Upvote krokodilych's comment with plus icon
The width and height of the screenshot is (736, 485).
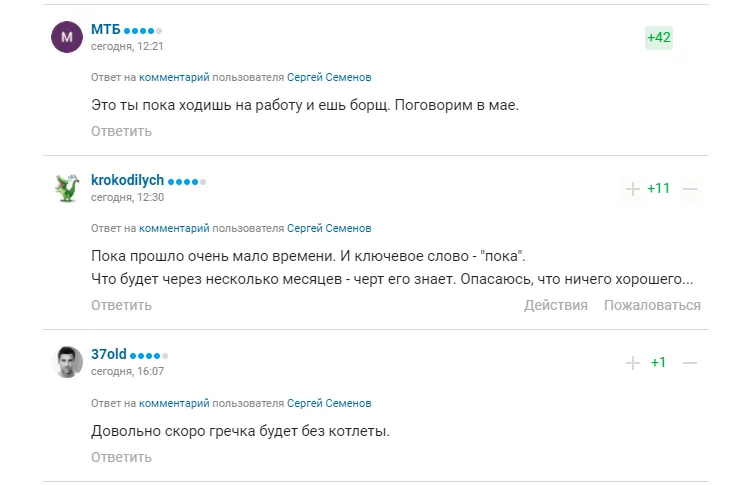[632, 188]
